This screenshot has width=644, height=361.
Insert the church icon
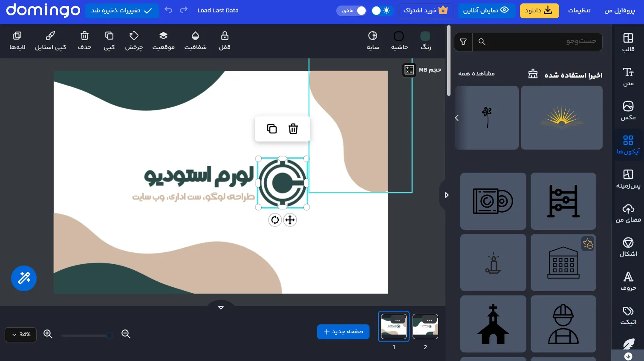[x=493, y=323]
